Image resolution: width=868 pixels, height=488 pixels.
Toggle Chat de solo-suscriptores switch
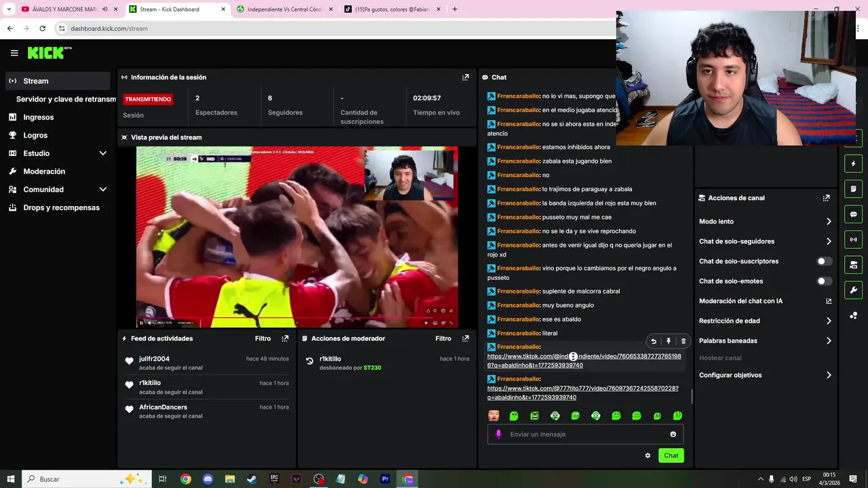click(824, 261)
